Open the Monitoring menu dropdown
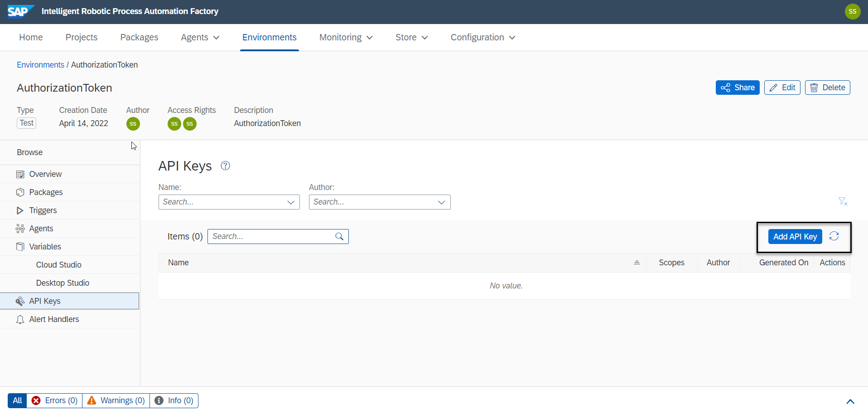This screenshot has width=868, height=410. [346, 37]
